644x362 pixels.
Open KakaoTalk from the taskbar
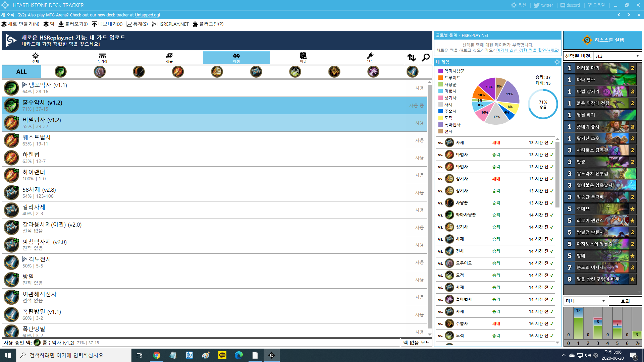pyautogui.click(x=222, y=355)
